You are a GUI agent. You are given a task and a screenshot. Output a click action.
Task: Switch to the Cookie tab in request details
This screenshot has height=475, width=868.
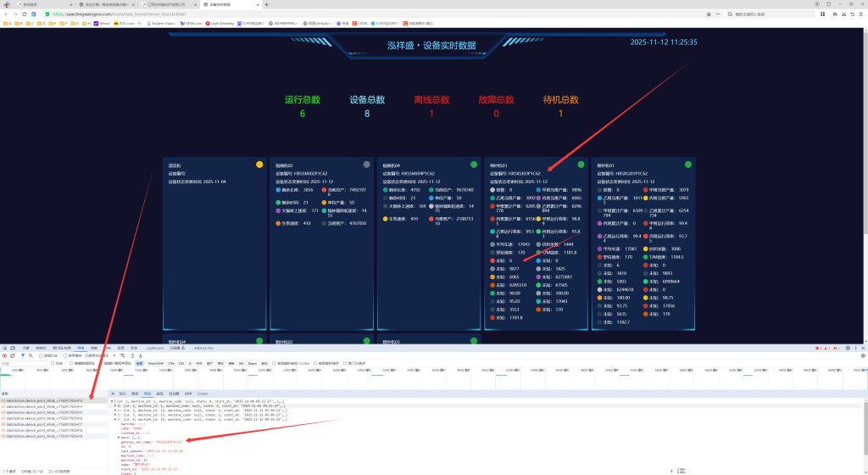[203, 394]
